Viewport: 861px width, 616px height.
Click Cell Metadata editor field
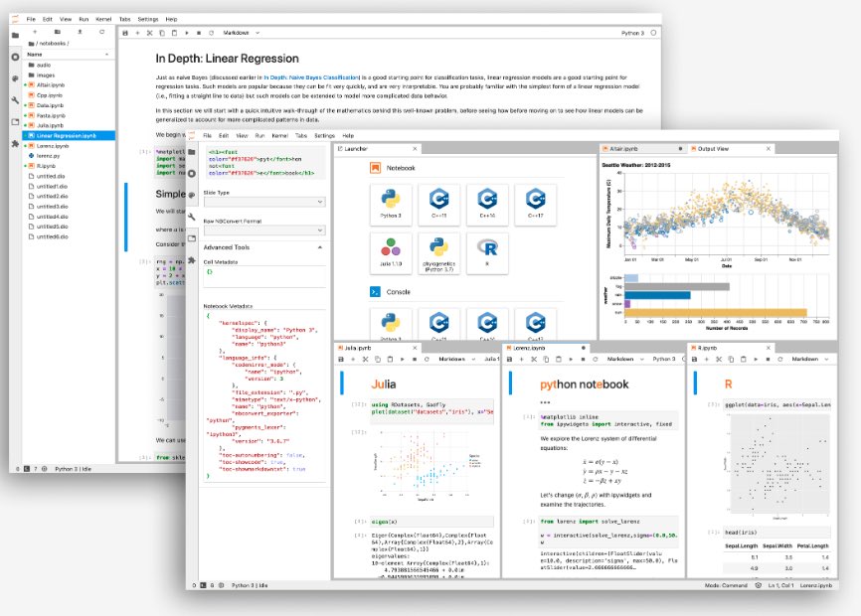tap(264, 277)
